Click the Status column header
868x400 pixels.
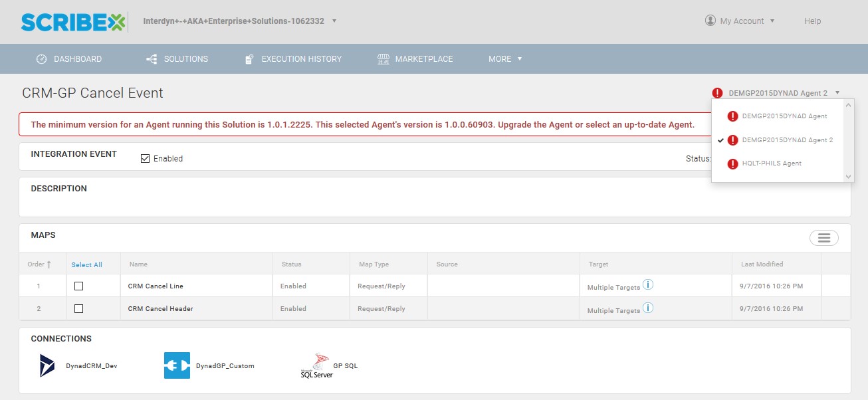(x=291, y=264)
